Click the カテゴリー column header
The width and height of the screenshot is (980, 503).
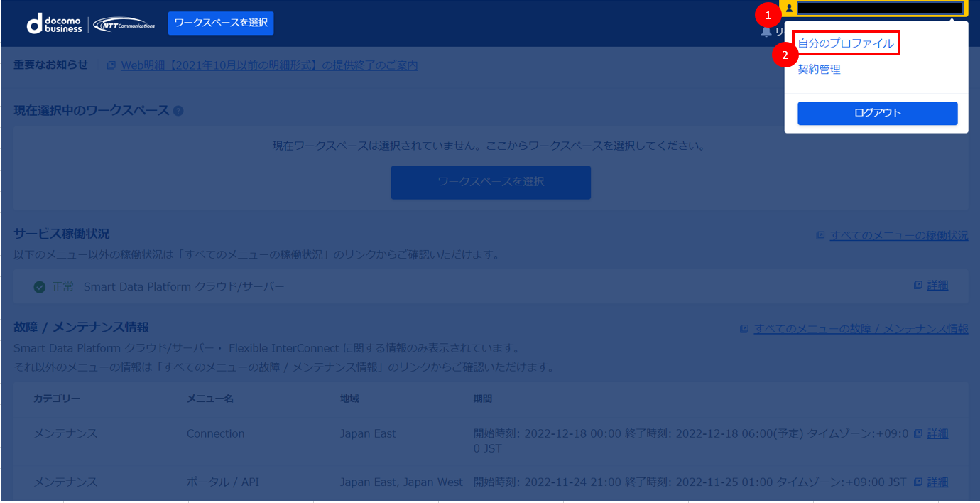pos(57,399)
